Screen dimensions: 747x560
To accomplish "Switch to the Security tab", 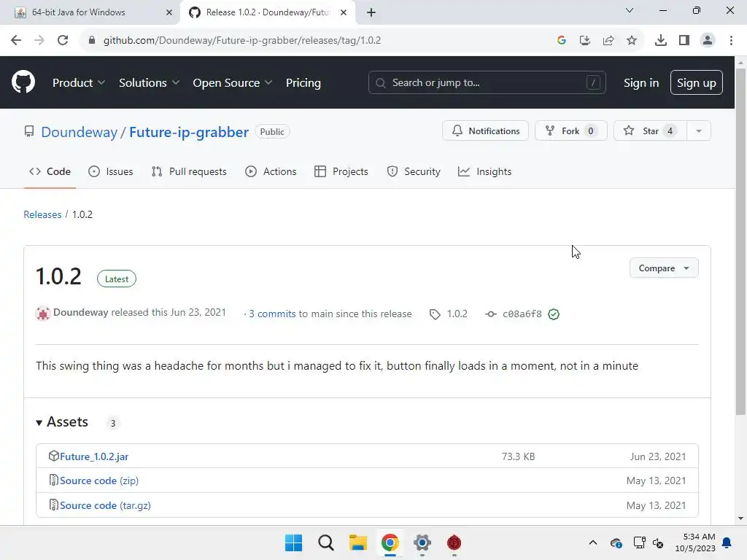I will click(414, 171).
